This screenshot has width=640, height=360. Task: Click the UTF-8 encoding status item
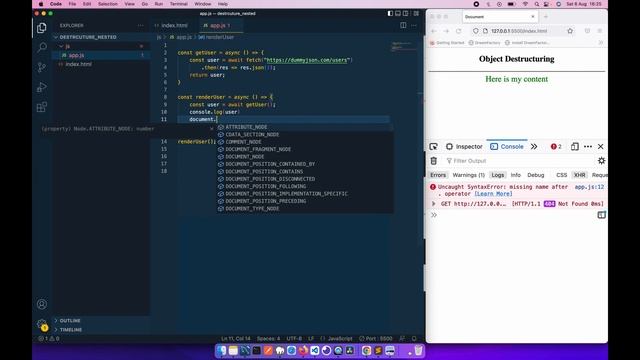point(294,338)
